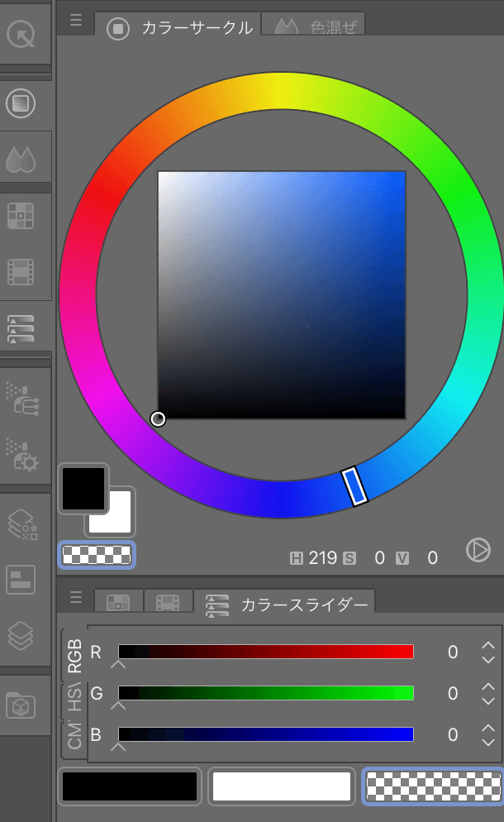
Task: Click the B value number field
Action: (x=453, y=734)
